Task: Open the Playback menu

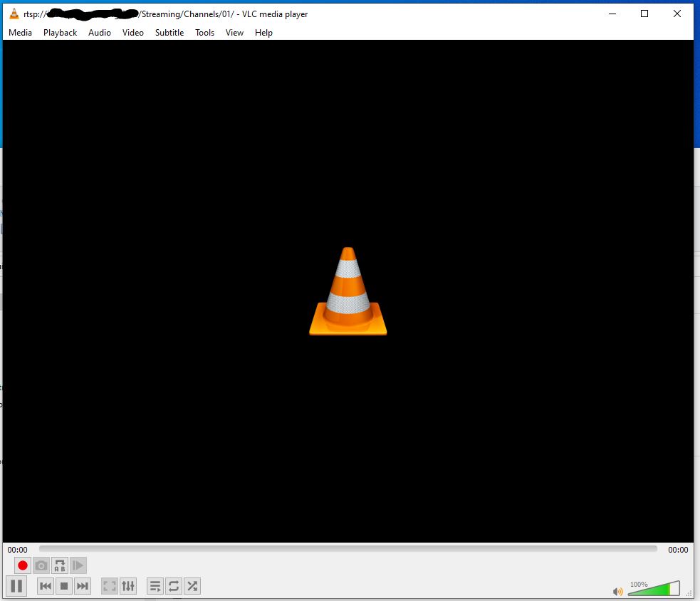Action: tap(60, 33)
